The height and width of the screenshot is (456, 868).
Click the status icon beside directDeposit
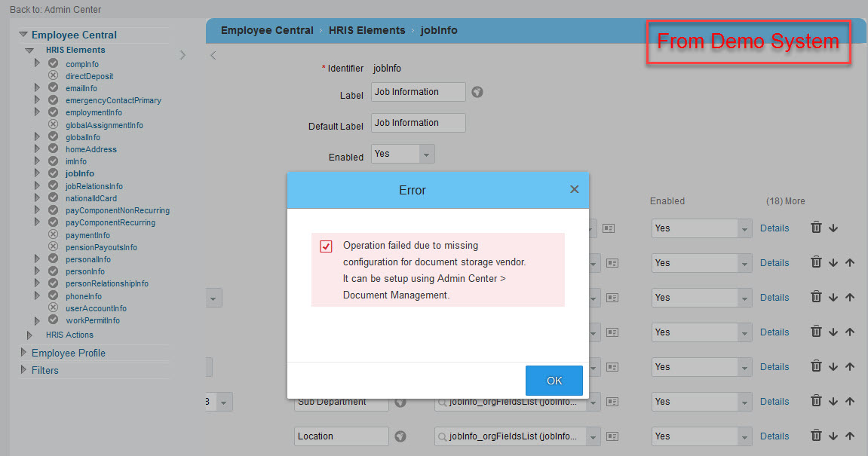(x=53, y=75)
